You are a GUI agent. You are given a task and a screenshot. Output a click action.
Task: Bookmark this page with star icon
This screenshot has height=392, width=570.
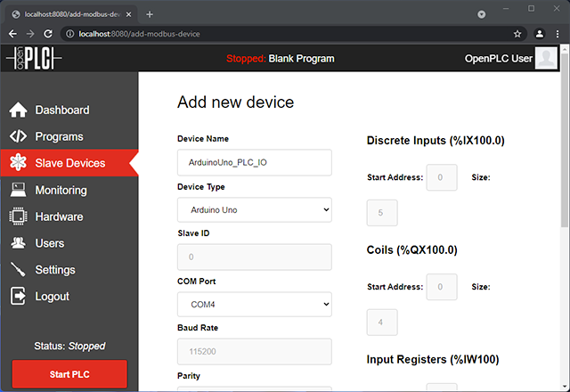517,34
